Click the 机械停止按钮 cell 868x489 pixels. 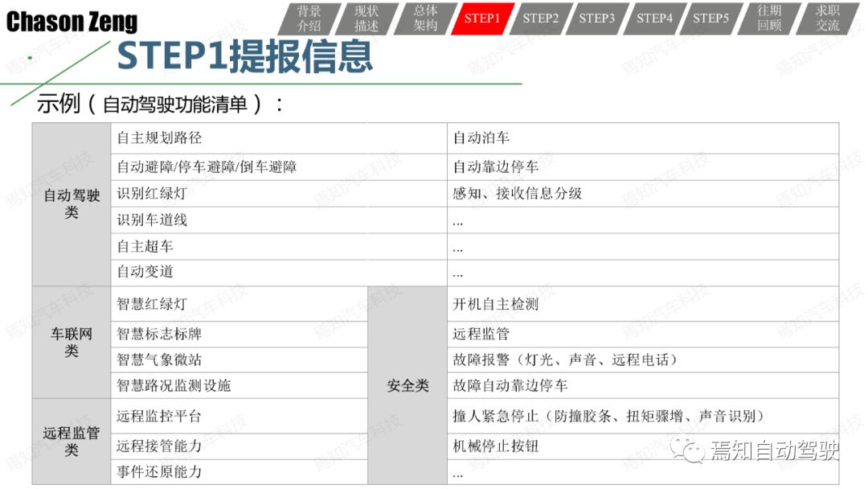click(x=643, y=446)
